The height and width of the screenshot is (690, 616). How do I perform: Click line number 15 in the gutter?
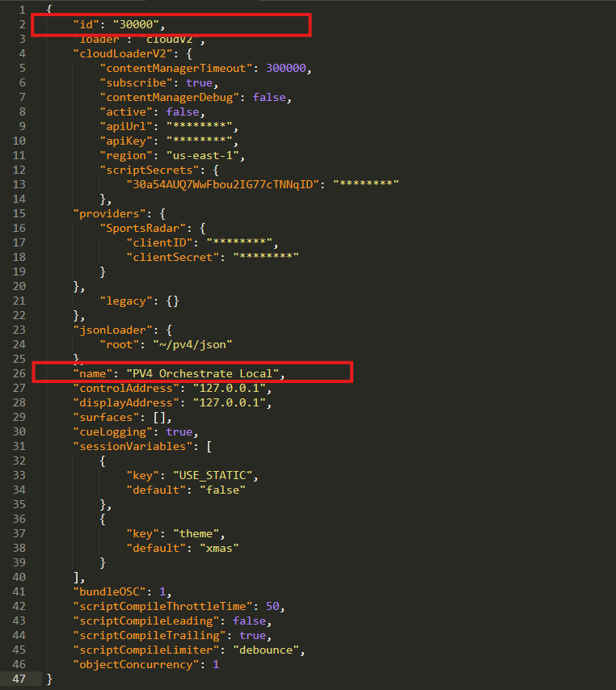point(19,214)
